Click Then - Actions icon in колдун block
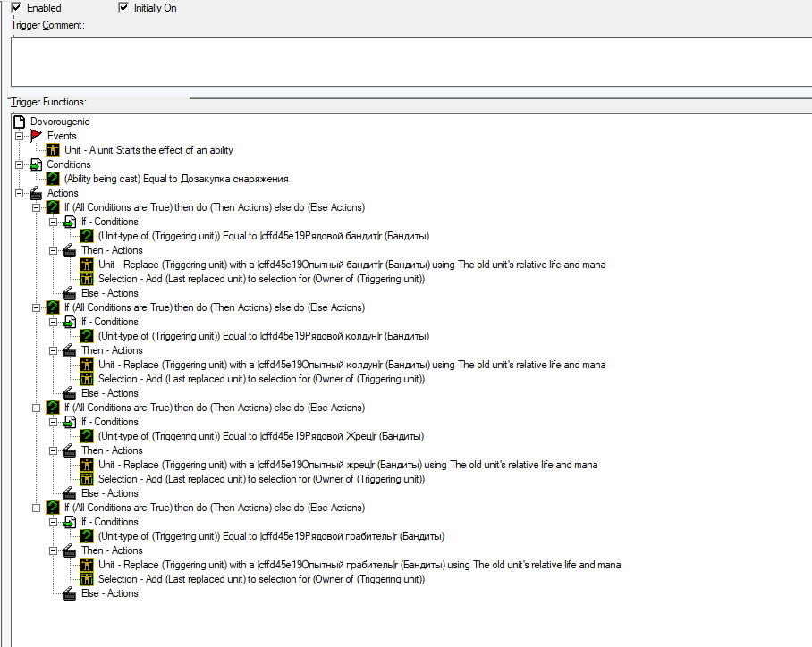 [70, 350]
